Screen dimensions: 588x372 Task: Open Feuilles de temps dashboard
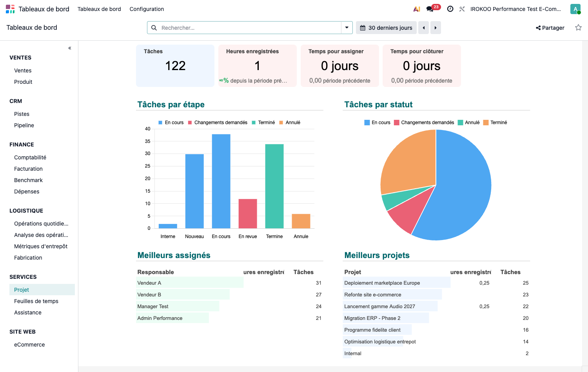point(36,301)
